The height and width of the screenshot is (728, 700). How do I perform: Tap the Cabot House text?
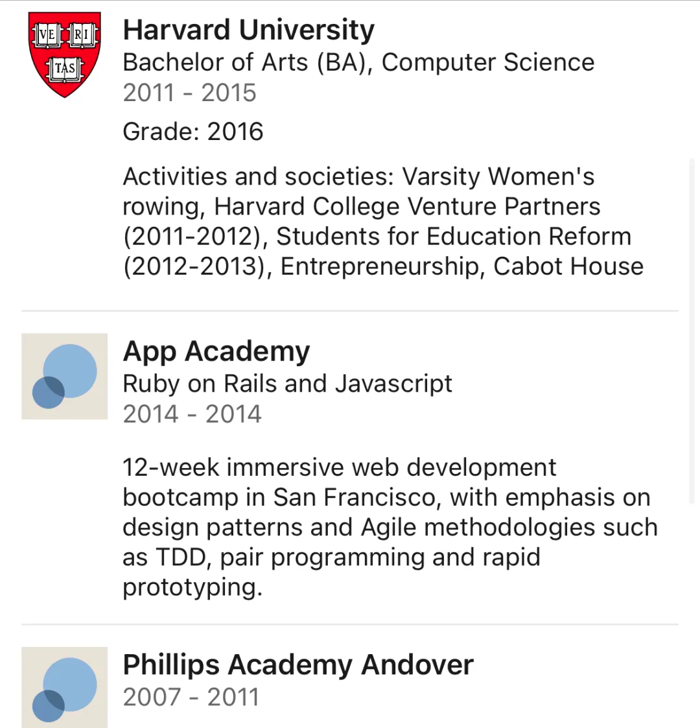tap(568, 266)
